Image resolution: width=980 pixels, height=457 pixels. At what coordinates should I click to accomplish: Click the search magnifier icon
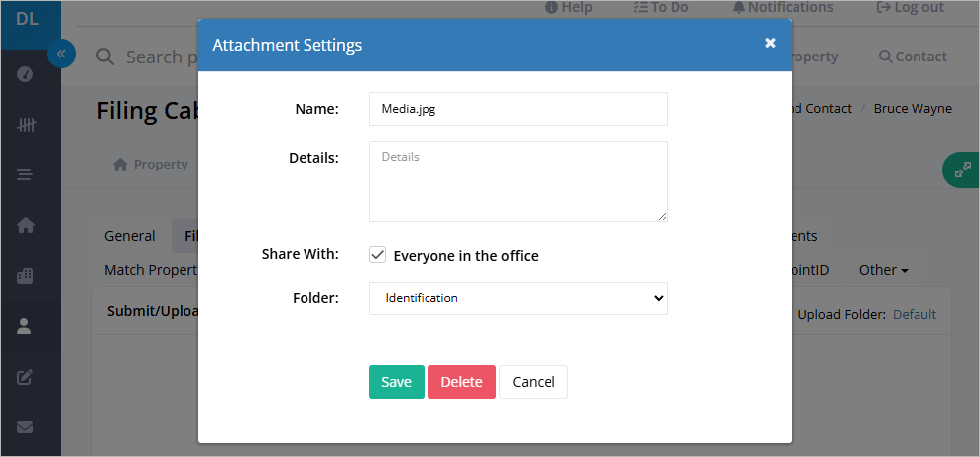(x=105, y=57)
